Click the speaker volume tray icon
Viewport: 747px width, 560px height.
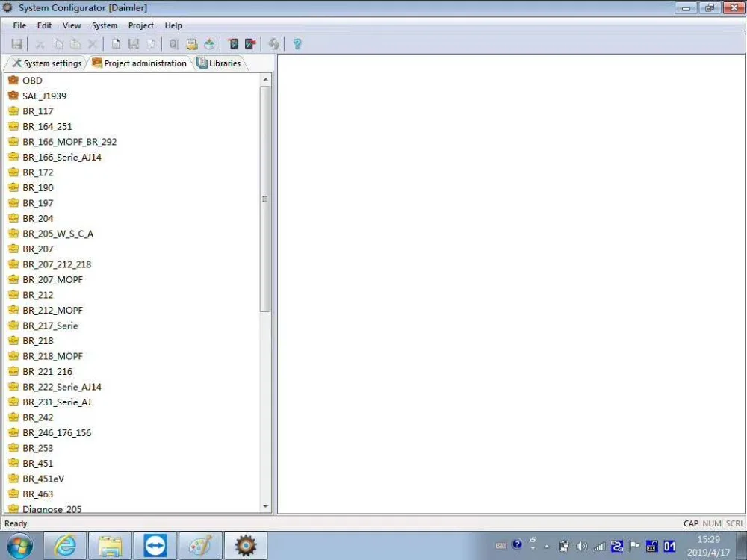click(581, 547)
